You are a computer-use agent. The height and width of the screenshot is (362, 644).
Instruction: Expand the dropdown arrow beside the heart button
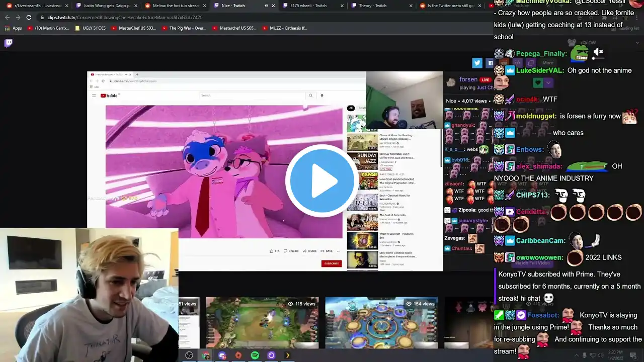[x=548, y=83]
